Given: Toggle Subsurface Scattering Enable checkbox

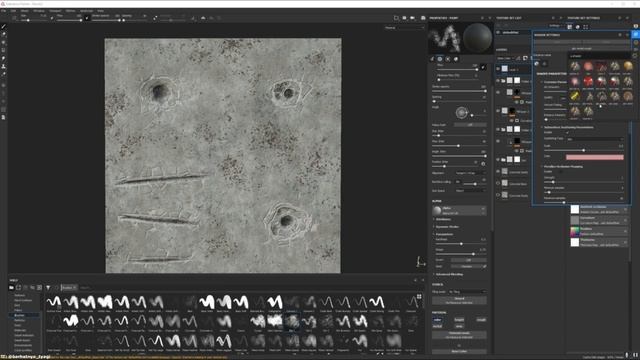Looking at the screenshot, I should point(567,132).
